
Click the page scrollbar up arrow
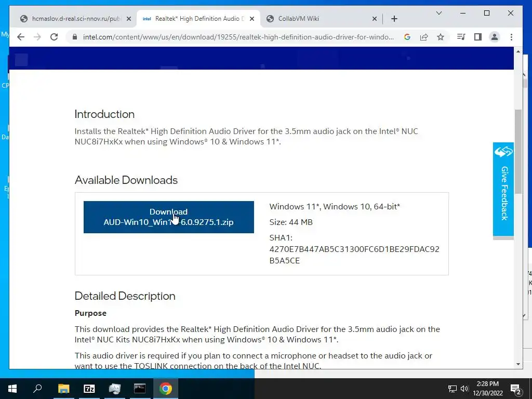(x=518, y=51)
